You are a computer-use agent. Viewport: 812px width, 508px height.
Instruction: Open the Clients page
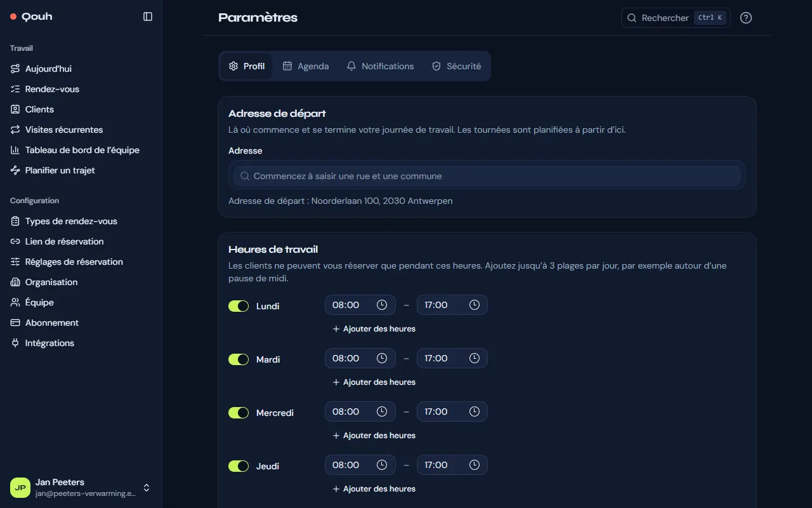coord(81,109)
